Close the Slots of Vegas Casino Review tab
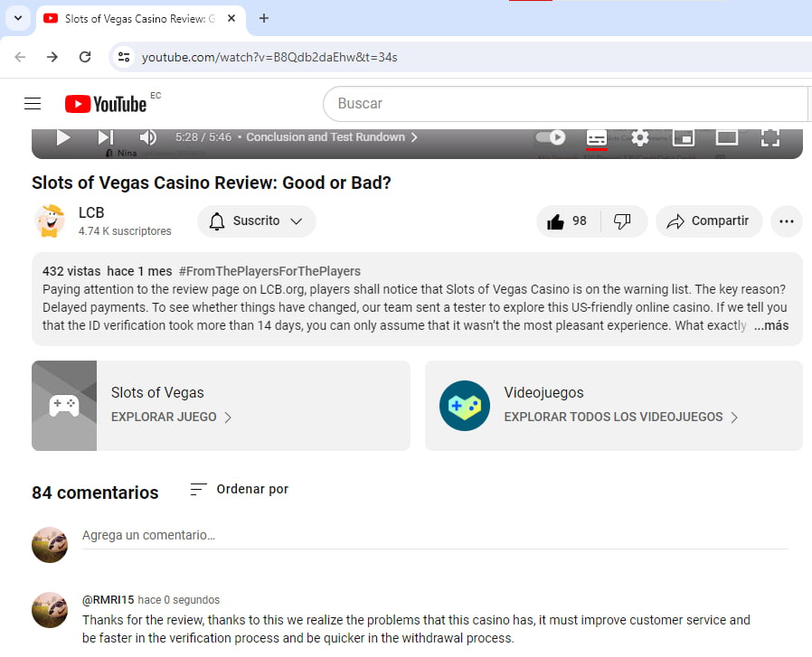 [x=231, y=18]
